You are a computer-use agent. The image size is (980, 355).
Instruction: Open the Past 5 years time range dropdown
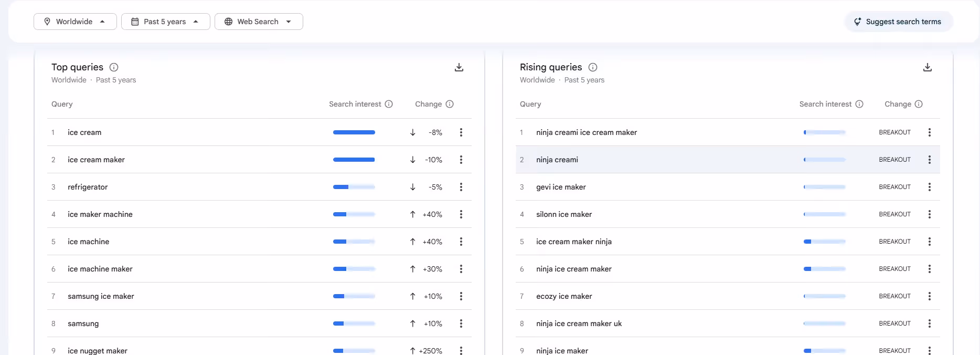pyautogui.click(x=165, y=22)
